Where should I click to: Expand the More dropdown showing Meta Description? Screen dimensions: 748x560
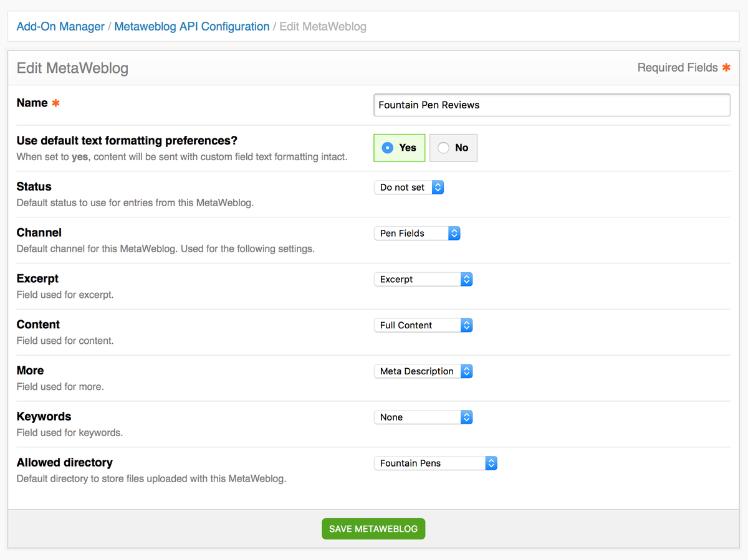(423, 371)
